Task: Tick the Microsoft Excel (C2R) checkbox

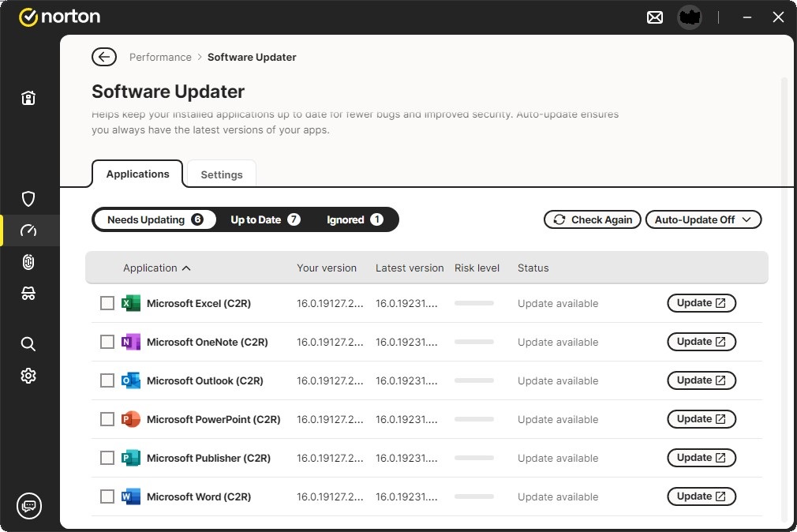Action: (107, 303)
